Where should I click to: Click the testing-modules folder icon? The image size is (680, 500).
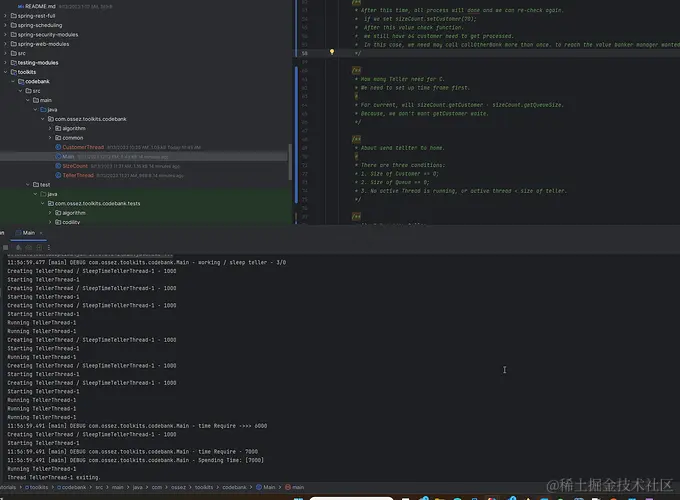click(x=14, y=63)
